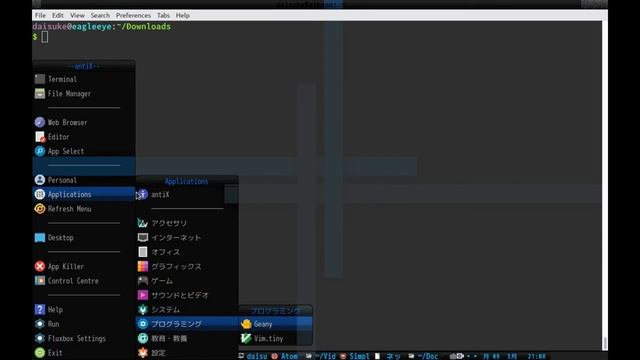Viewport: 640px width, 360px height.
Task: Expand the サウンドとビデオ submenu label
Action: click(180, 295)
